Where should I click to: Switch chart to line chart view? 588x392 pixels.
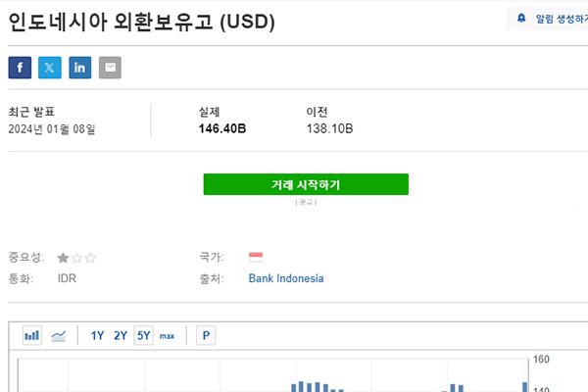click(59, 335)
